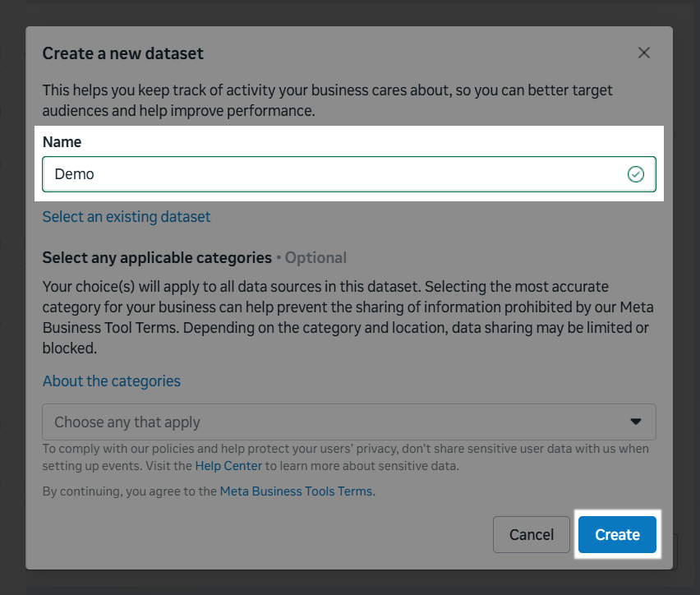
Task: Click the categories dropdown arrow caret
Action: (x=636, y=422)
